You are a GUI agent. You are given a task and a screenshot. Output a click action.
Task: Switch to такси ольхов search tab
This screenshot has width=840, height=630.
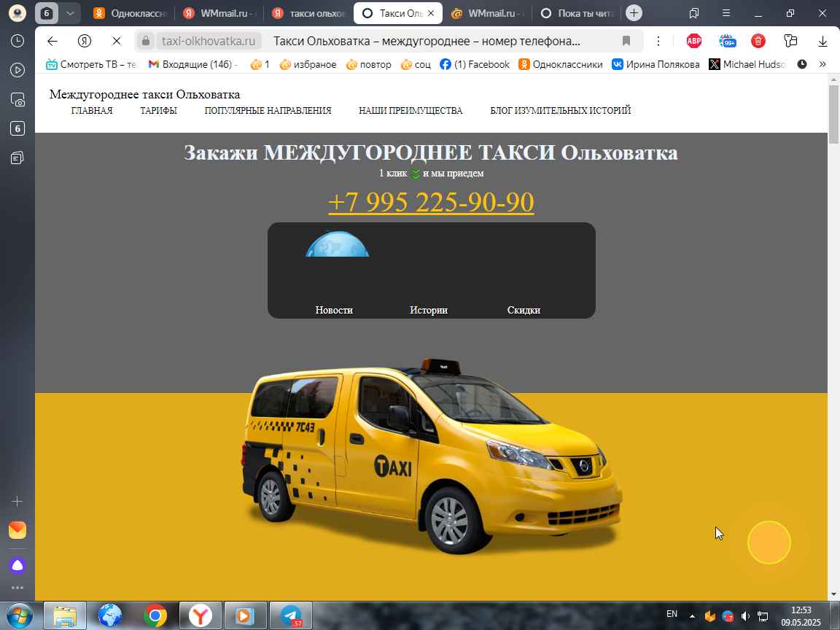[308, 13]
